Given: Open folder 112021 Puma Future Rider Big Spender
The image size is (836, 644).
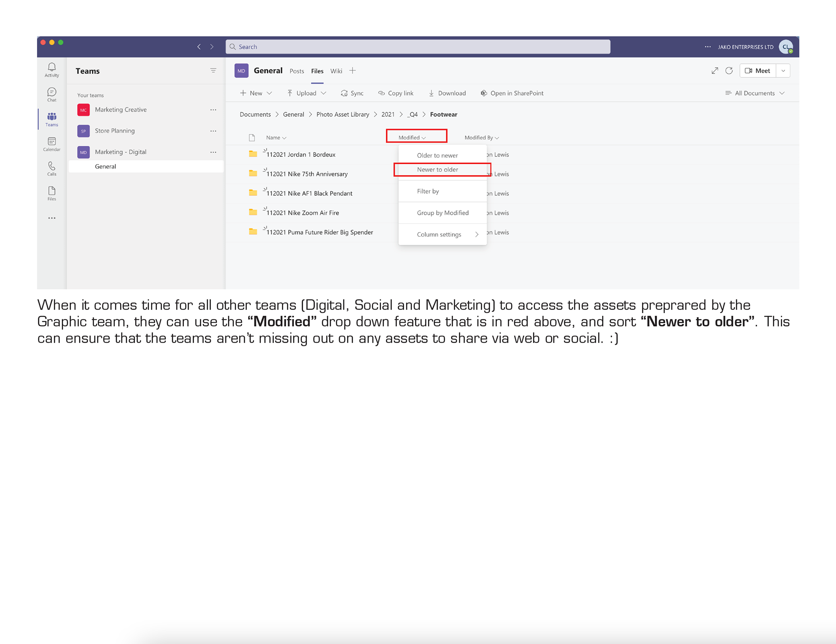Looking at the screenshot, I should pyautogui.click(x=320, y=233).
